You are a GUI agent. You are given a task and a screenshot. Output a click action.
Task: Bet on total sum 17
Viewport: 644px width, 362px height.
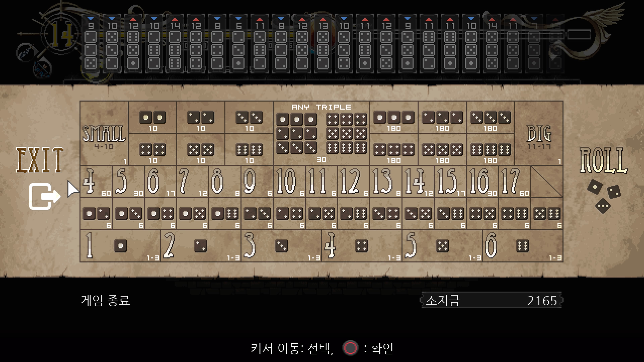[515, 182]
